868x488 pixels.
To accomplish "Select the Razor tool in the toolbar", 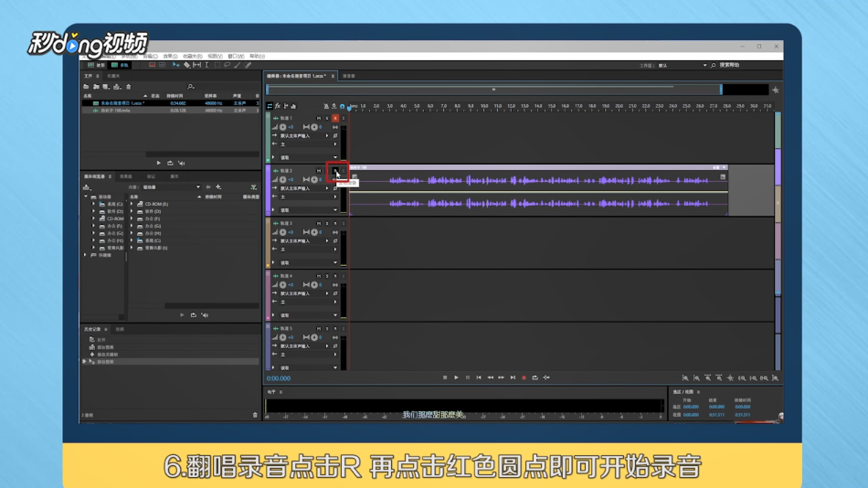I will coord(186,65).
